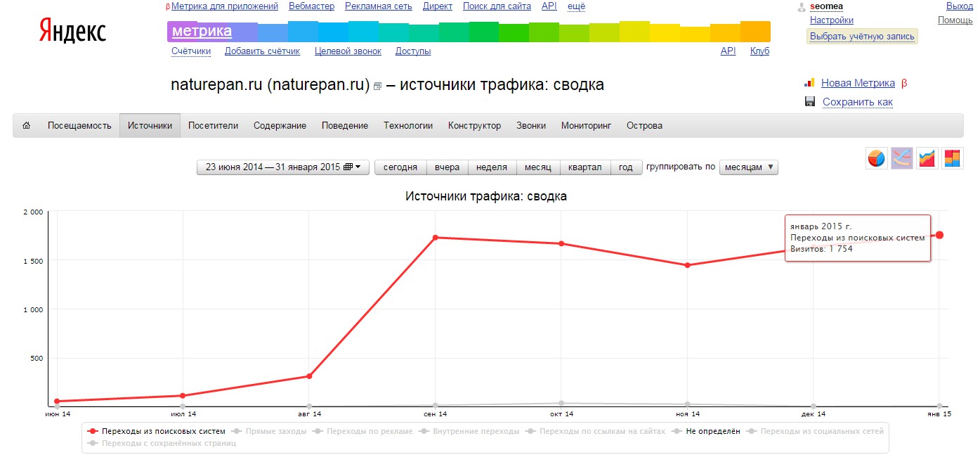Set period to год
Screen dimensions: 980x462
pos(626,167)
